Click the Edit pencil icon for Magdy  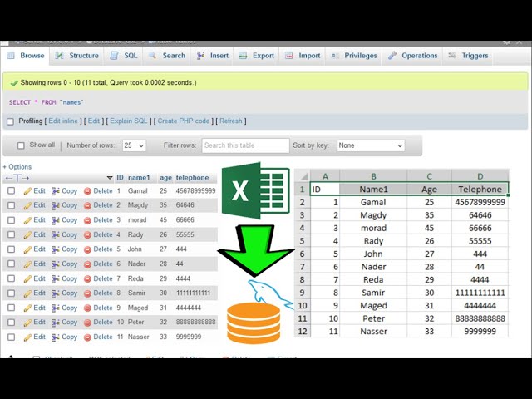click(27, 206)
